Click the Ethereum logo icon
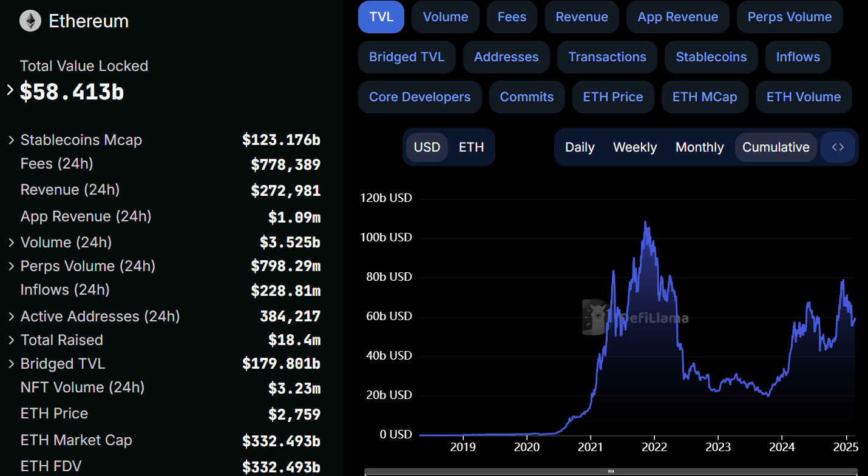This screenshot has height=476, width=868. point(30,21)
